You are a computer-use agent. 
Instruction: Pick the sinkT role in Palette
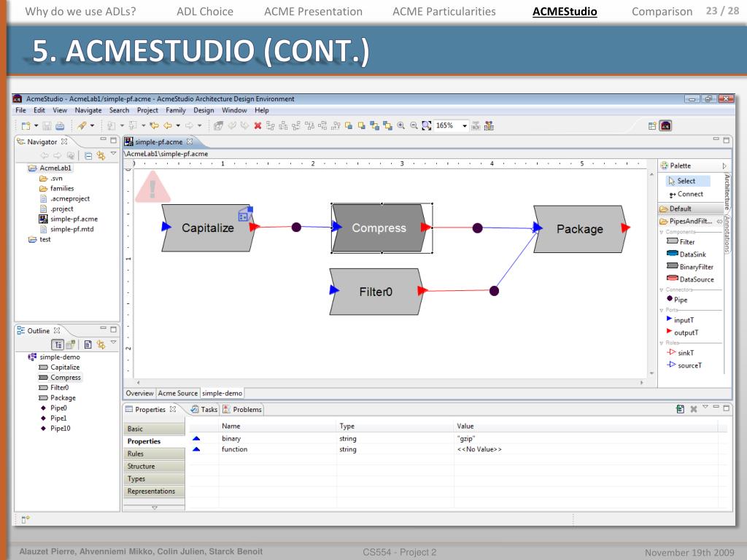pos(681,353)
